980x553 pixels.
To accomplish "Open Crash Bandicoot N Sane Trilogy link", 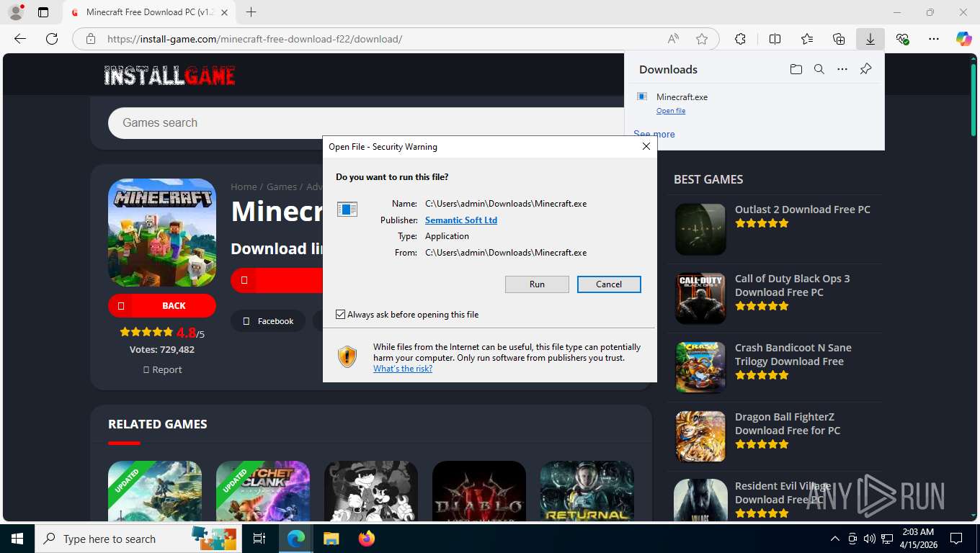I will tap(793, 354).
